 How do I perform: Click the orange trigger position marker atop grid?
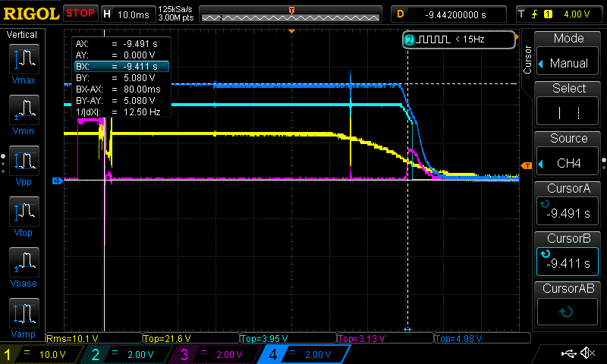tap(292, 31)
